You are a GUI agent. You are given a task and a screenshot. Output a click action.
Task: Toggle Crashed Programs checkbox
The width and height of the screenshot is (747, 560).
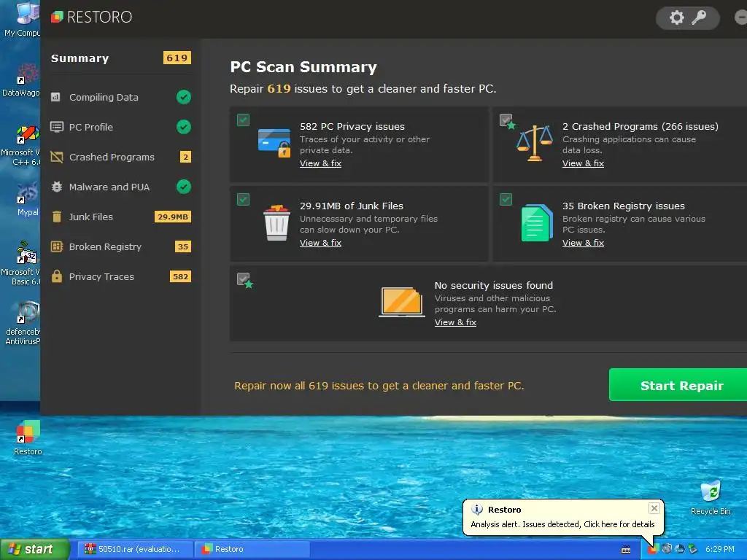coord(506,120)
